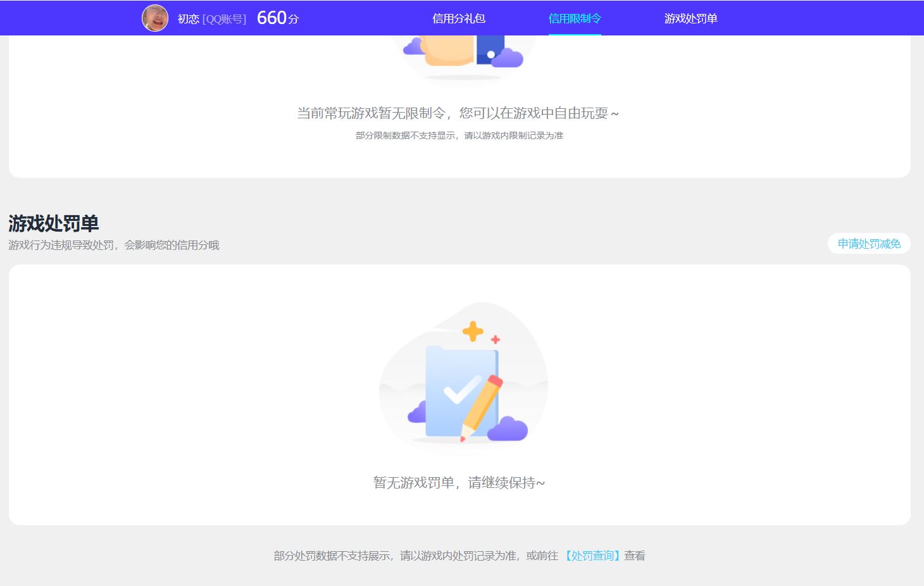This screenshot has height=586, width=924.
Task: Click the username 初恋 in the header
Action: pyautogui.click(x=188, y=19)
